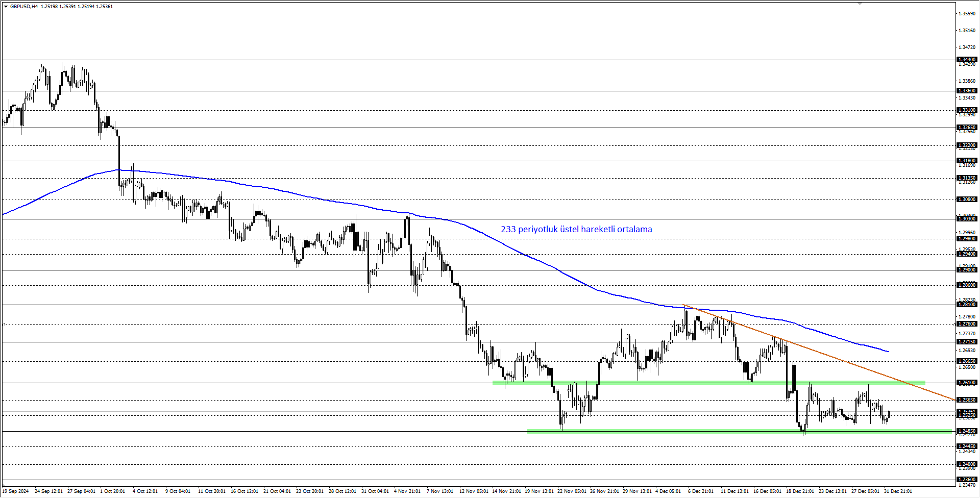Click the 1.35590 price scale value
Viewport: 980px width, 498px height.
tap(968, 14)
